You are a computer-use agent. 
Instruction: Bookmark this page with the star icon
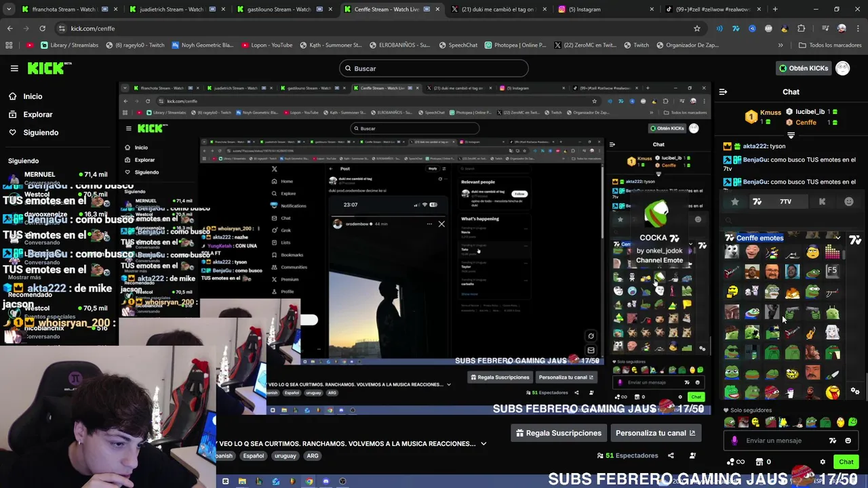[696, 28]
